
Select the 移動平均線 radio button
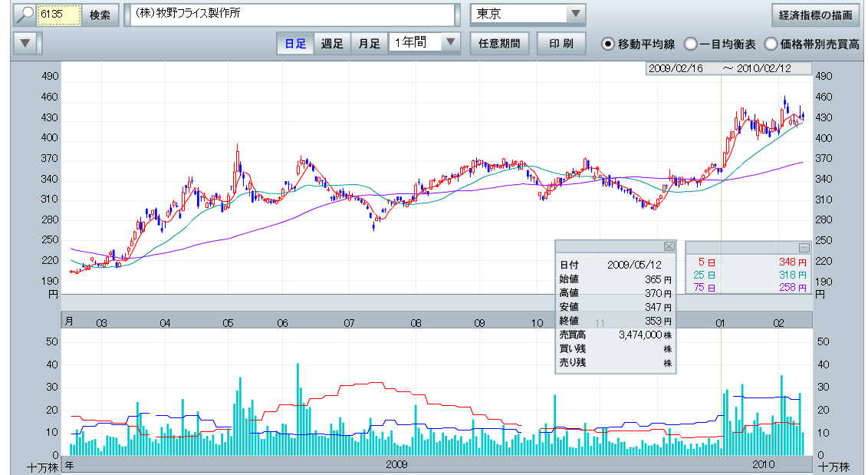coord(608,44)
